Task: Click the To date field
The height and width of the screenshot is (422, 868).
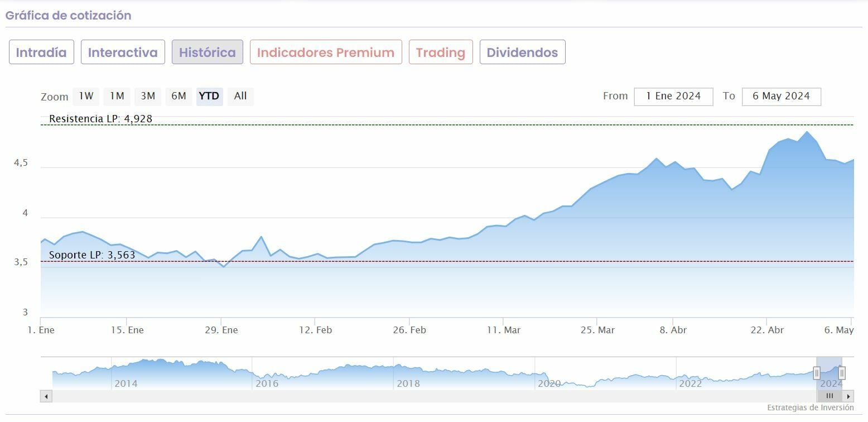Action: point(781,96)
